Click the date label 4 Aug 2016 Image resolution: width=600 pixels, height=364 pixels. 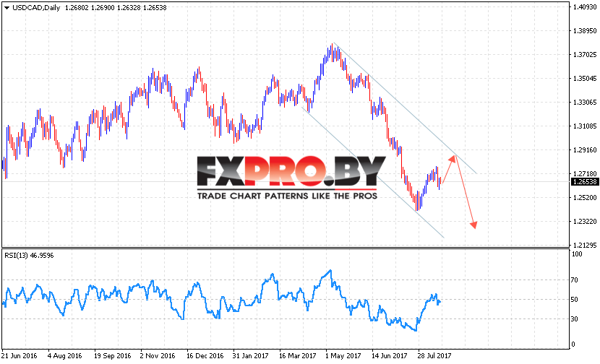(x=65, y=355)
